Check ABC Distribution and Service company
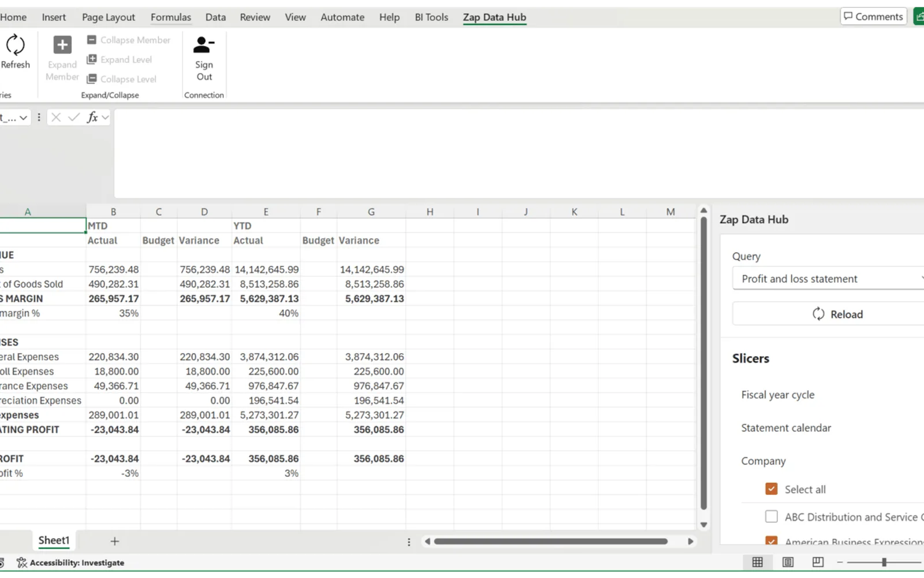 (x=772, y=517)
